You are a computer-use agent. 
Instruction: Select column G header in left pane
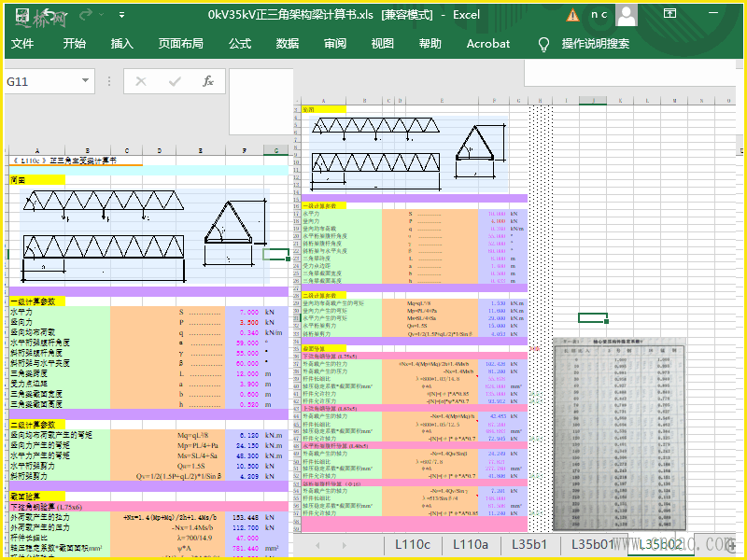pyautogui.click(x=275, y=150)
